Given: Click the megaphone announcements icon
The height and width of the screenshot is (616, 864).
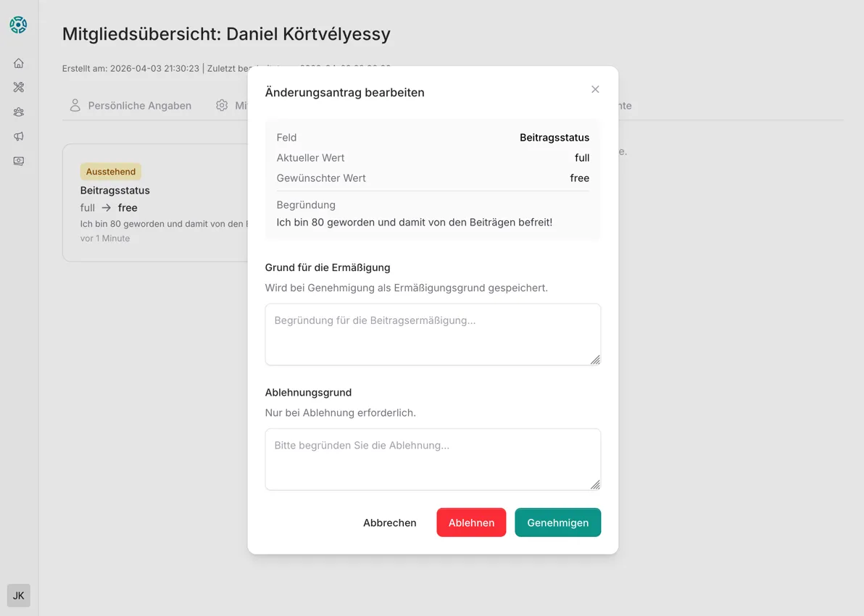Looking at the screenshot, I should coord(18,136).
